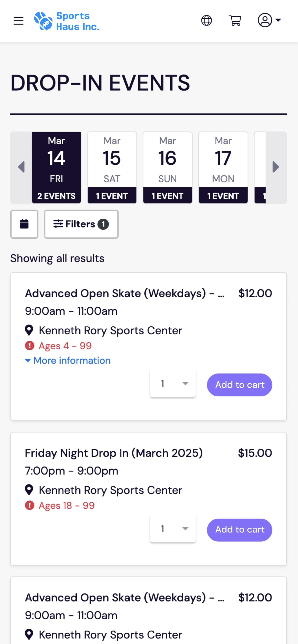The width and height of the screenshot is (298, 644).
Task: Click the previous date carousel arrow
Action: click(x=22, y=167)
